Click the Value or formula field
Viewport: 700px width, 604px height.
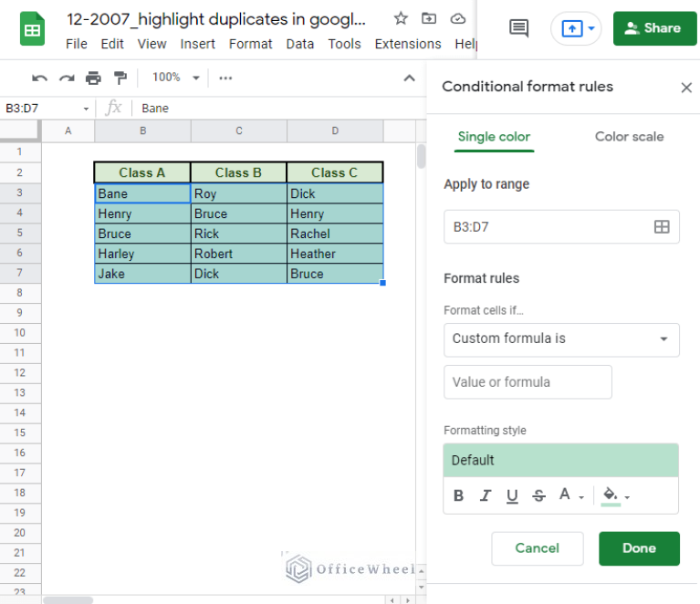pos(528,382)
